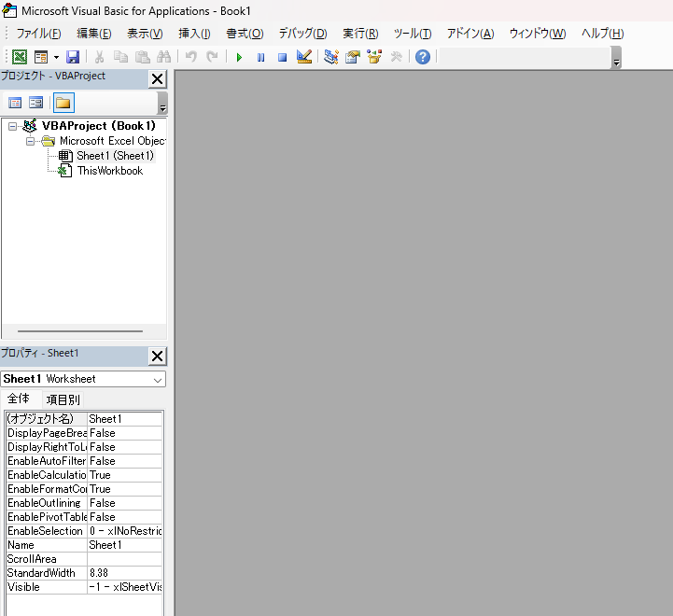Open Toolbox wrench and hammer icon
Screen dimensions: 673x616
[396, 57]
